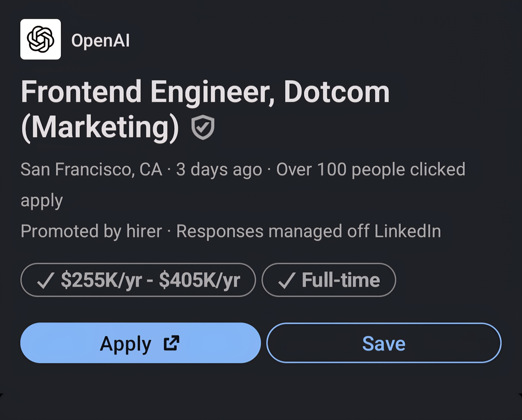Click the external link icon in Apply
The height and width of the screenshot is (420, 522).
[x=171, y=343]
